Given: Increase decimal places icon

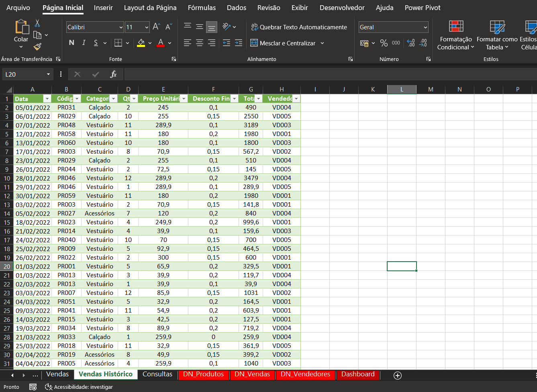Looking at the screenshot, I should click(x=411, y=43).
